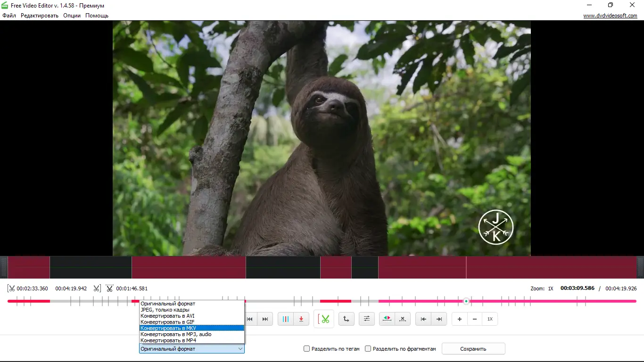Click the pause playback icon
The height and width of the screenshot is (362, 644).
point(285,319)
